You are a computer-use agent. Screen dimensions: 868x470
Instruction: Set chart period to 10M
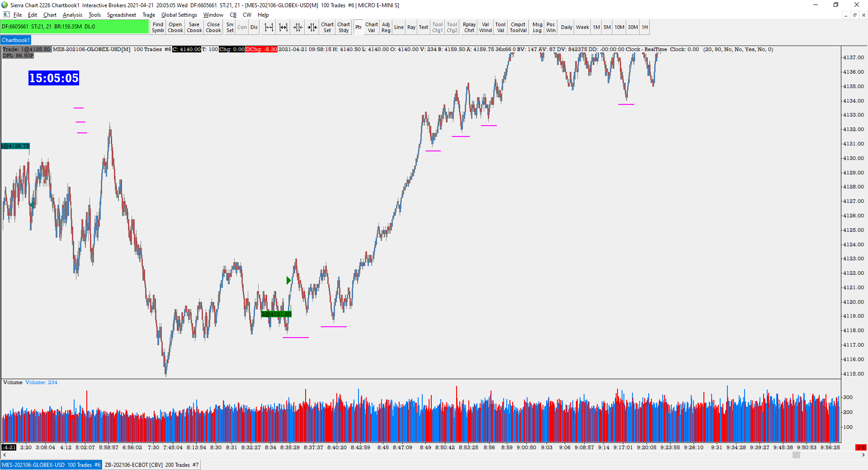[x=619, y=27]
